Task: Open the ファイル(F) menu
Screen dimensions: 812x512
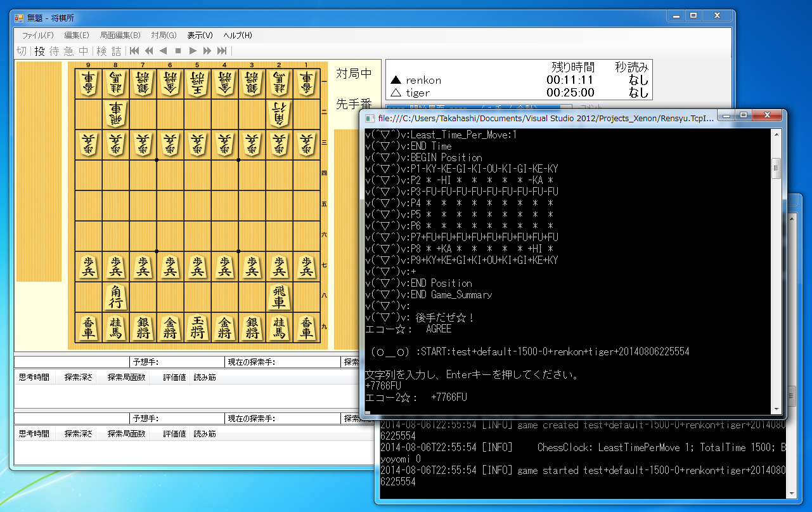Action: point(38,36)
